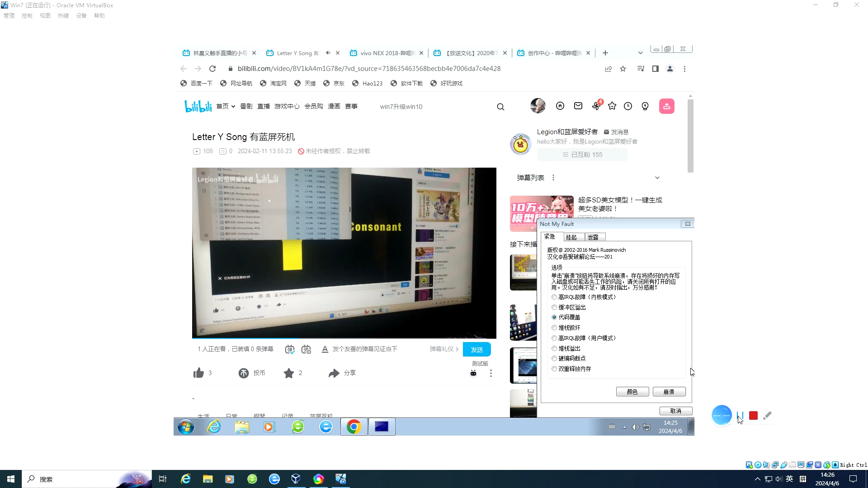The width and height of the screenshot is (868, 488).
Task: Click the pink upload button
Action: tap(666, 106)
